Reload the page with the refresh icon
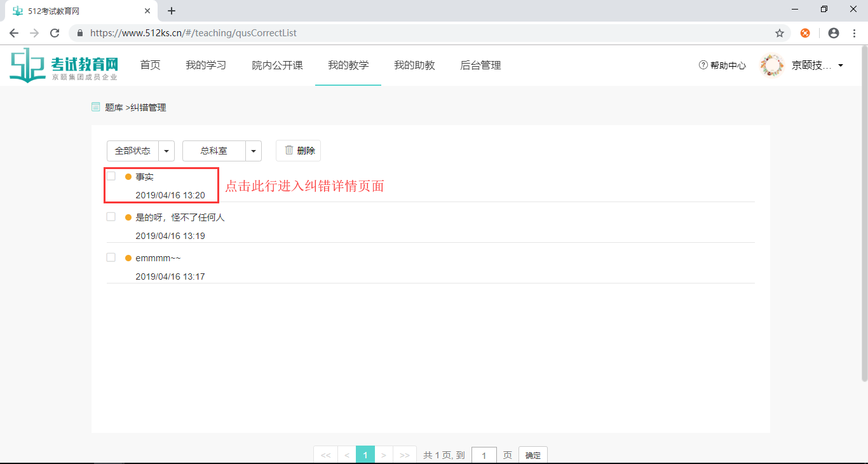The image size is (868, 464). 55,32
